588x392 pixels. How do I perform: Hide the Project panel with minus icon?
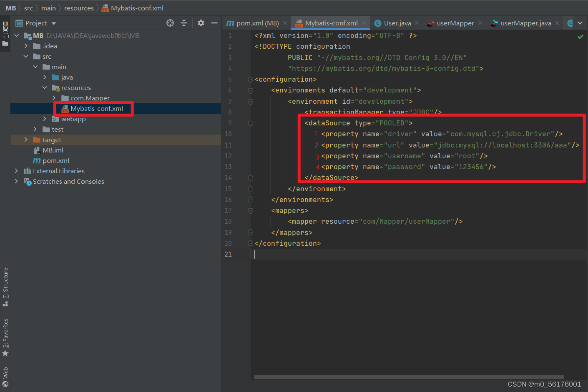point(214,23)
